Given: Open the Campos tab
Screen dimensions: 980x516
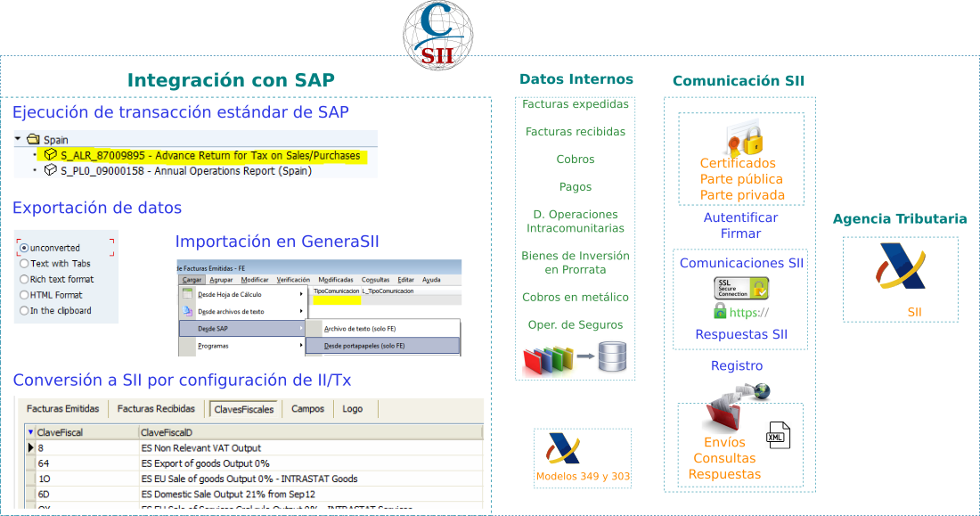Looking at the screenshot, I should (x=307, y=408).
